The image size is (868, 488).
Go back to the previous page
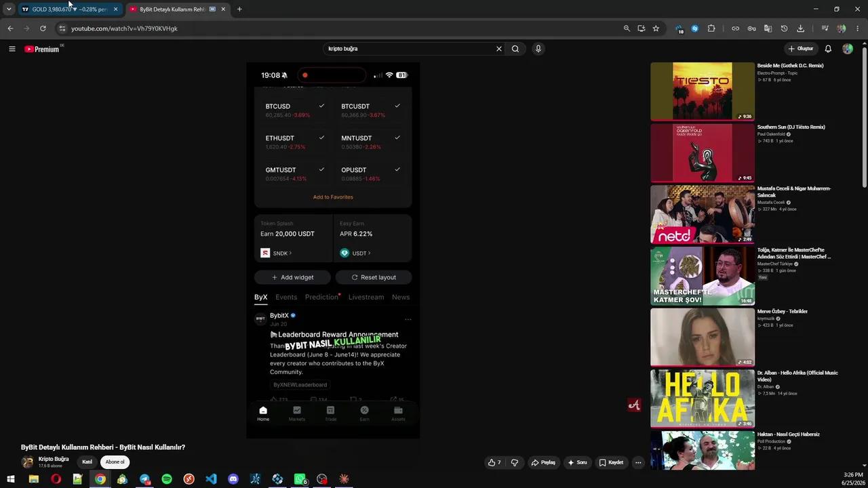coord(10,28)
